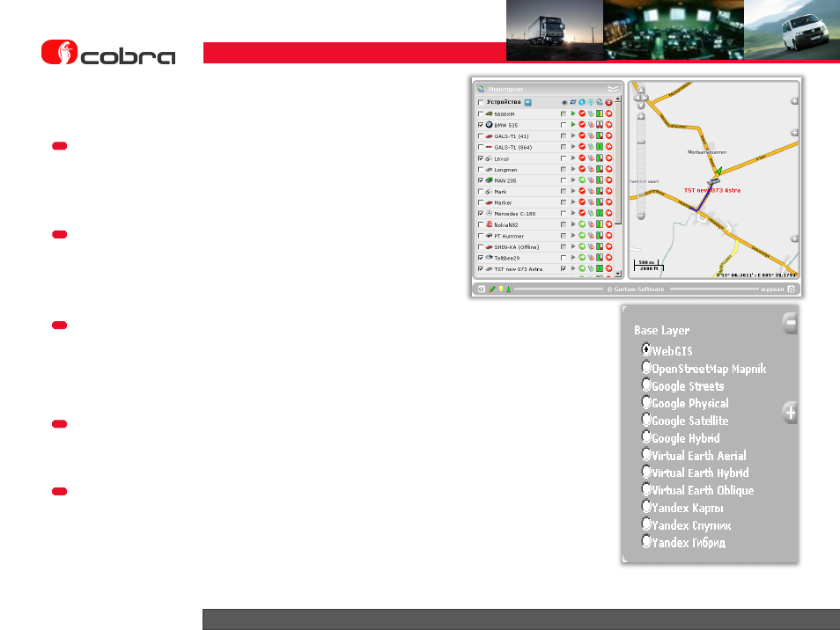
Task: Click the device list scrollbar down arrow
Action: click(618, 274)
